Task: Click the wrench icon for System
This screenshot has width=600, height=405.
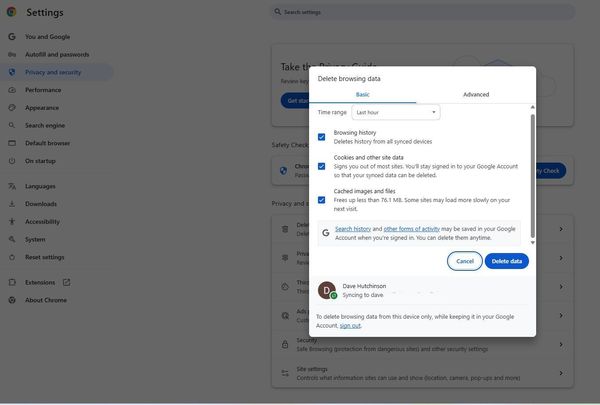Action: click(12, 239)
